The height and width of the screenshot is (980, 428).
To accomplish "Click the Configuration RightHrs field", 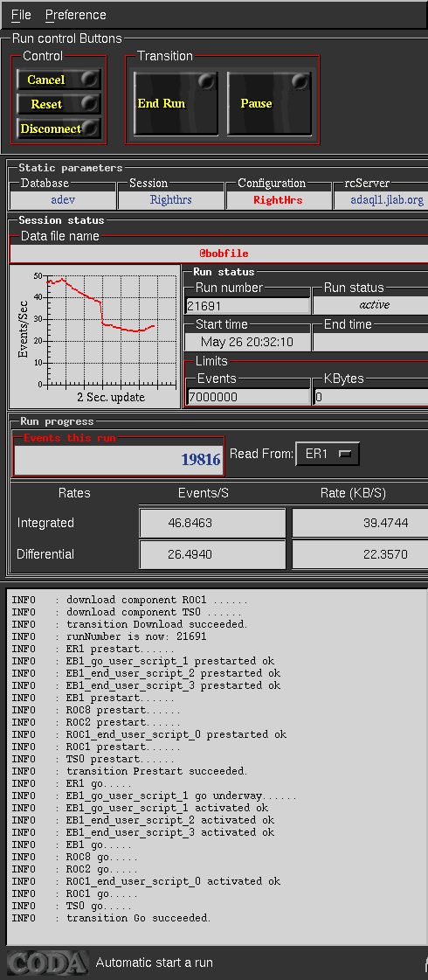I will click(x=278, y=200).
